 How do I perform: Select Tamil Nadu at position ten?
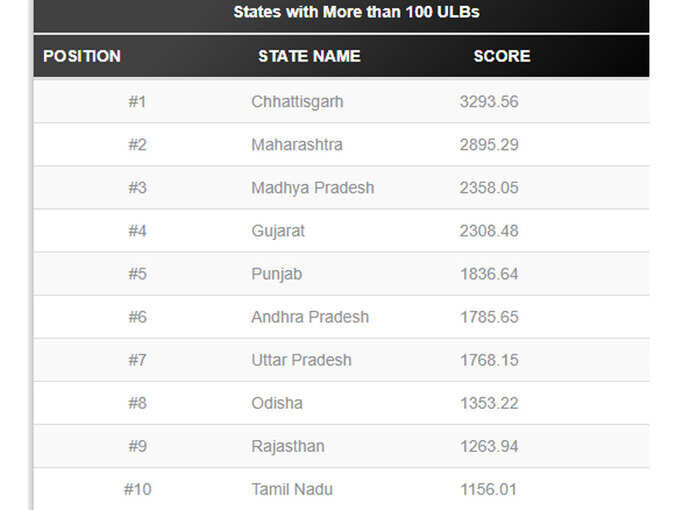pyautogui.click(x=292, y=489)
